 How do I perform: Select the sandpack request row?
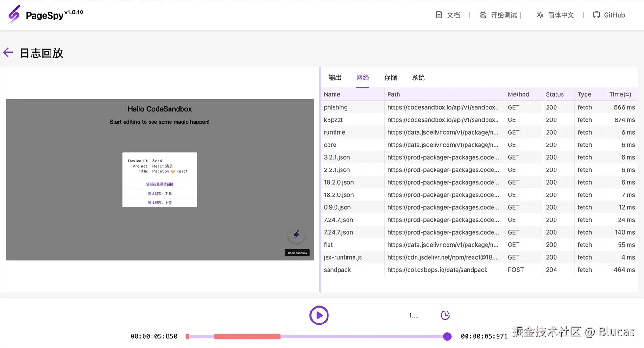pyautogui.click(x=479, y=270)
